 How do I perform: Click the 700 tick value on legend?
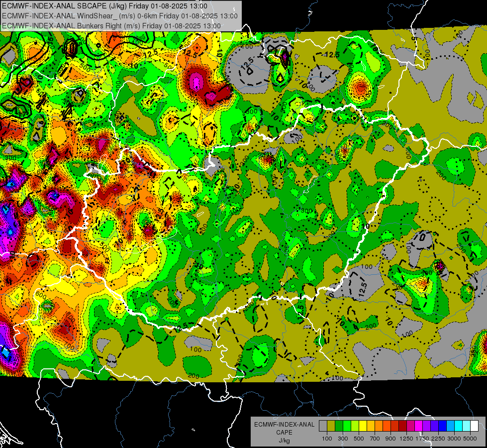click(375, 439)
